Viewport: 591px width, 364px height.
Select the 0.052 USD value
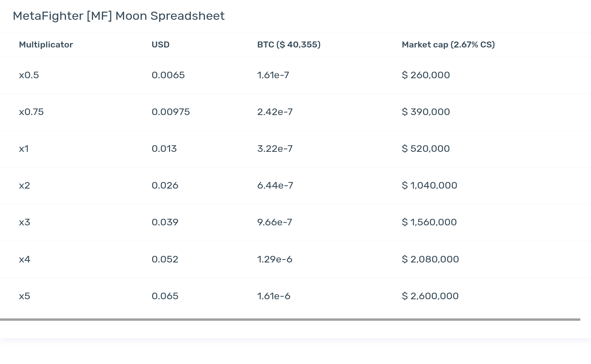[x=165, y=259]
